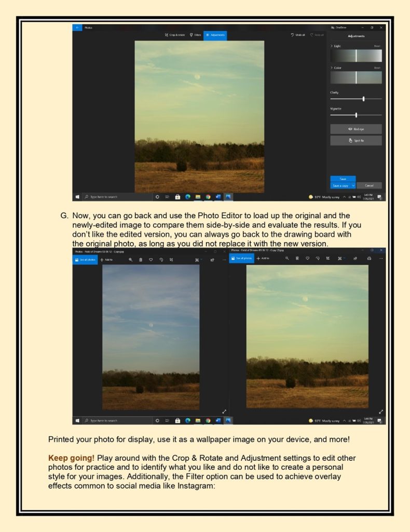Rotate icon in Copy (2).jpg window
This screenshot has width=410, height=532.
pos(318,258)
